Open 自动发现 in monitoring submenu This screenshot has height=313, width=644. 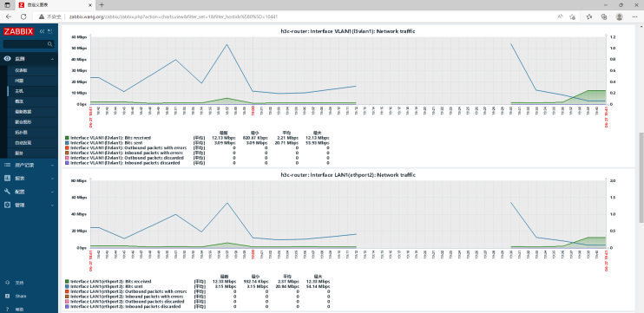click(23, 143)
